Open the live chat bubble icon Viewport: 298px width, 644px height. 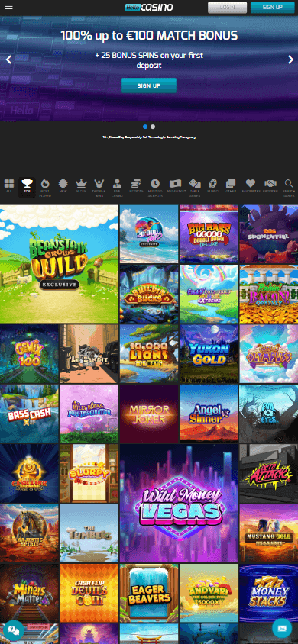point(13,630)
